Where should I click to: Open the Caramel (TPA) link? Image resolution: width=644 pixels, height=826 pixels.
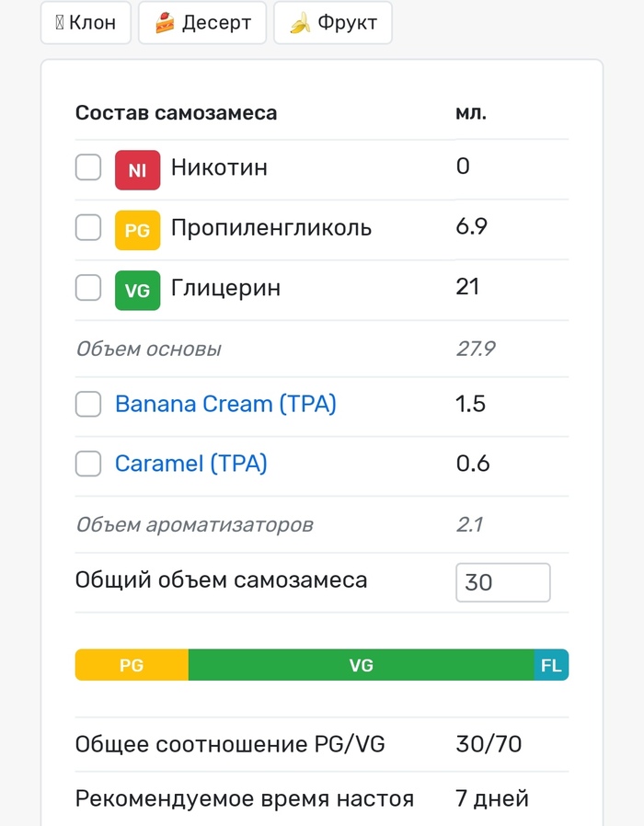coord(190,464)
